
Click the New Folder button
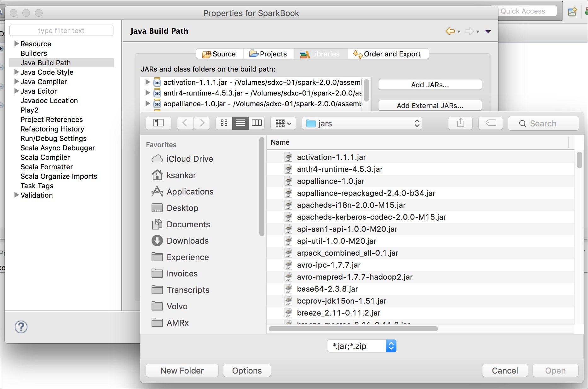[182, 371]
